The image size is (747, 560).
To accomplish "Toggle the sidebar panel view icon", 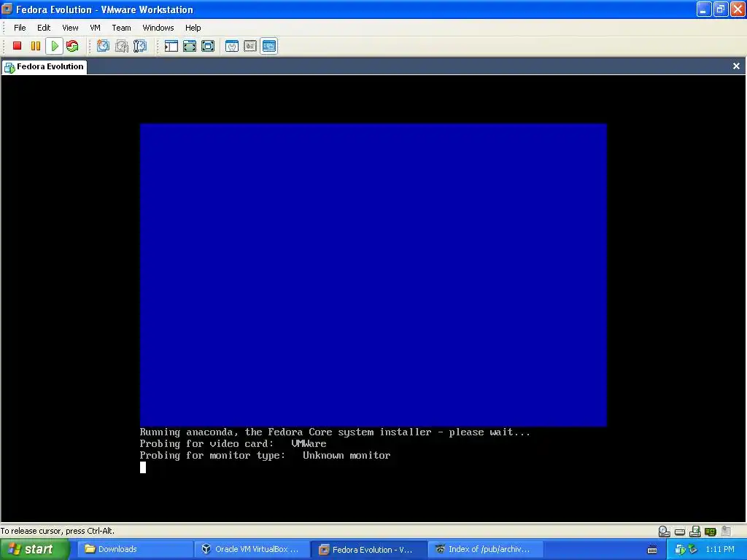I will [x=171, y=46].
